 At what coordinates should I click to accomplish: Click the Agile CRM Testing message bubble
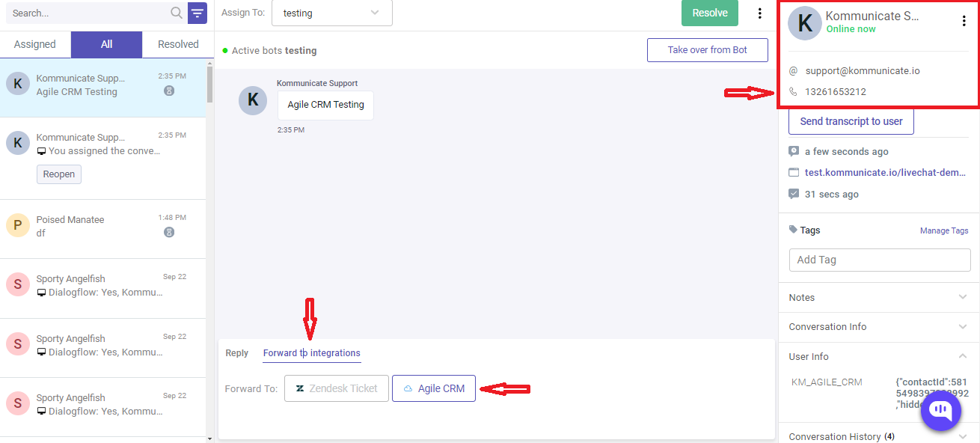pos(325,105)
